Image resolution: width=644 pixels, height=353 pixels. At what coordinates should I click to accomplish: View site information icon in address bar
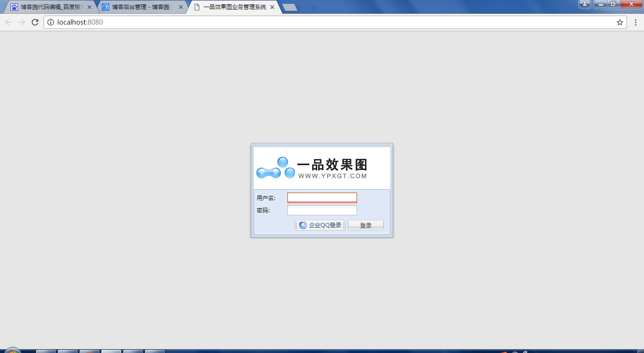[x=51, y=22]
